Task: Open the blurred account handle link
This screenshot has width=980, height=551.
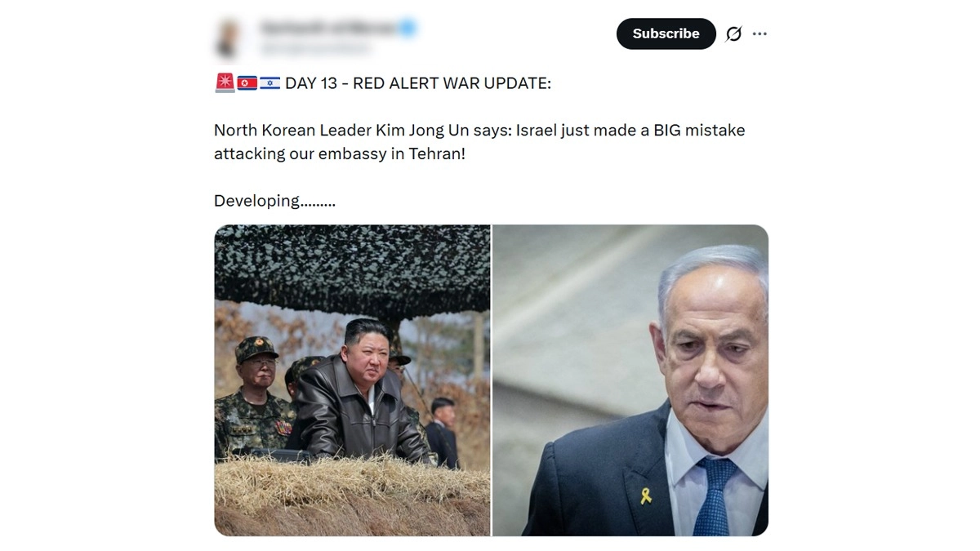Action: pyautogui.click(x=314, y=48)
